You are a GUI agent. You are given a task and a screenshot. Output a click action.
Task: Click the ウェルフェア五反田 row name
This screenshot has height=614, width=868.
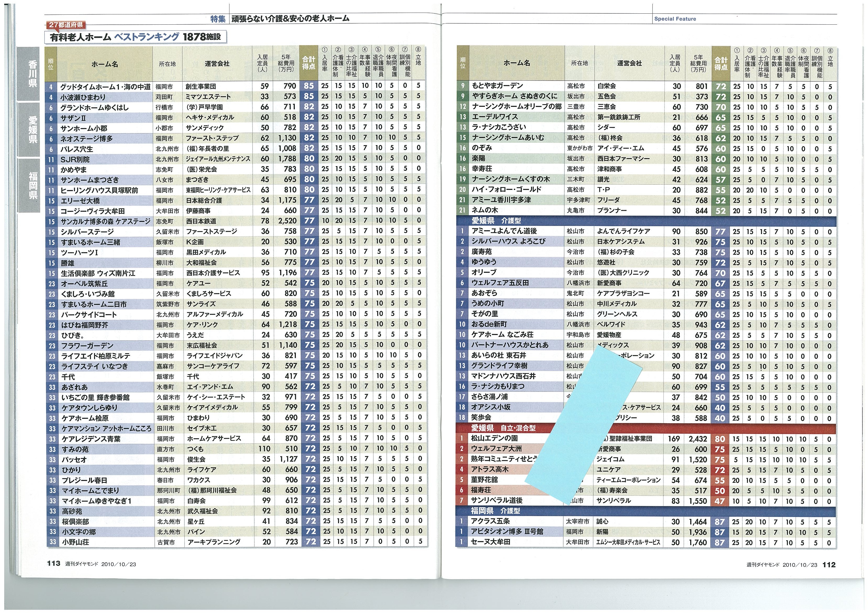tap(500, 283)
